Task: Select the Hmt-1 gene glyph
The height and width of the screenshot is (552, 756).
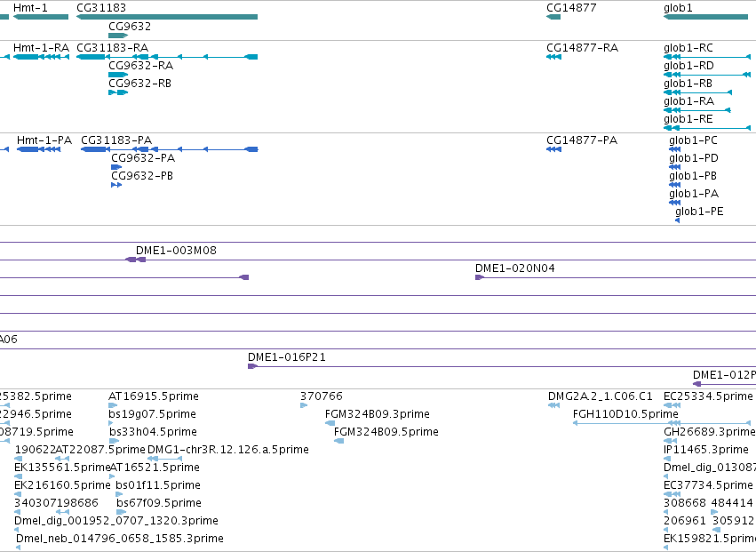Action: tap(41, 17)
